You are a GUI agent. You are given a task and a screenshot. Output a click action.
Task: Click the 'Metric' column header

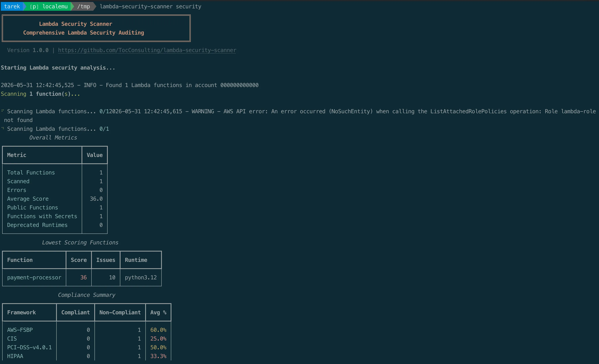[17, 155]
